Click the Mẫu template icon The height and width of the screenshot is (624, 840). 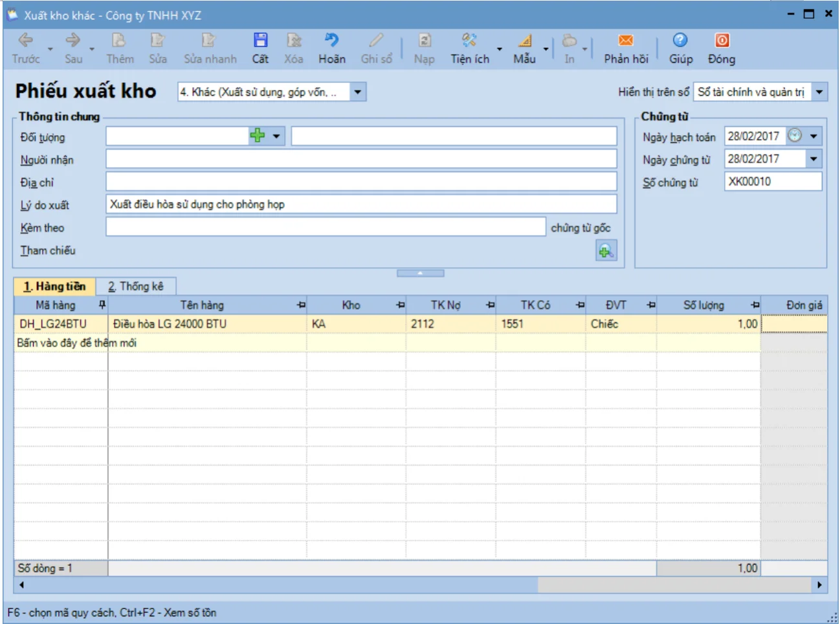click(x=525, y=40)
